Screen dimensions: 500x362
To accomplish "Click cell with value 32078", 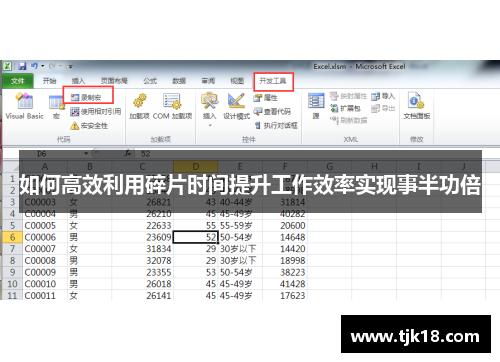I will coord(142,261).
